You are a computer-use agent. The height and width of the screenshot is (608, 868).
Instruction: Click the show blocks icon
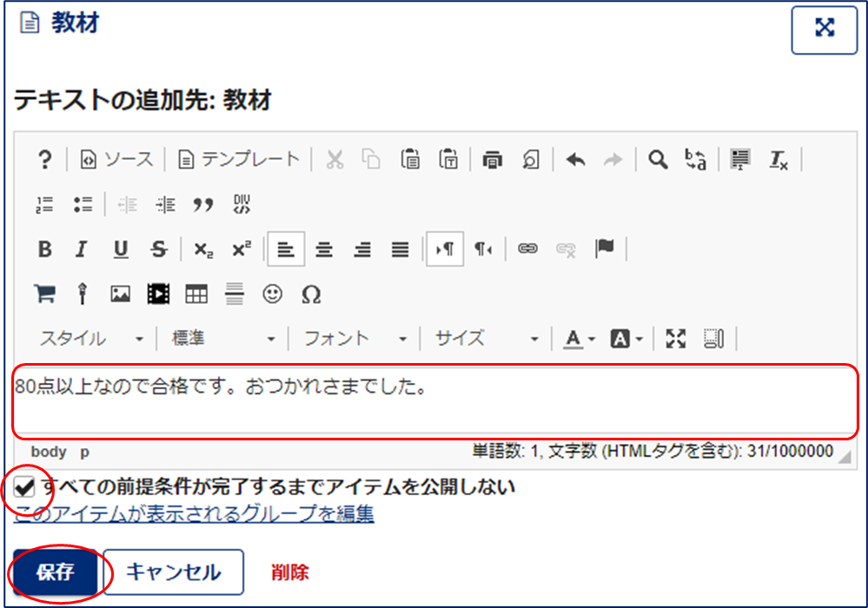(713, 339)
